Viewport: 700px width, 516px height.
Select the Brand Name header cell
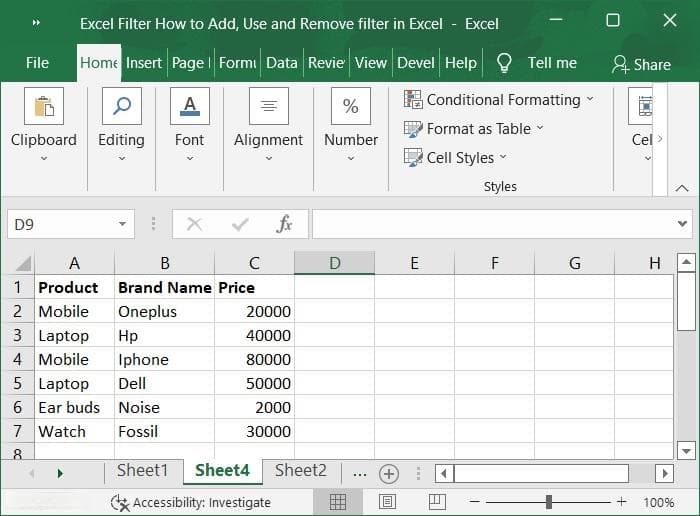click(x=164, y=287)
